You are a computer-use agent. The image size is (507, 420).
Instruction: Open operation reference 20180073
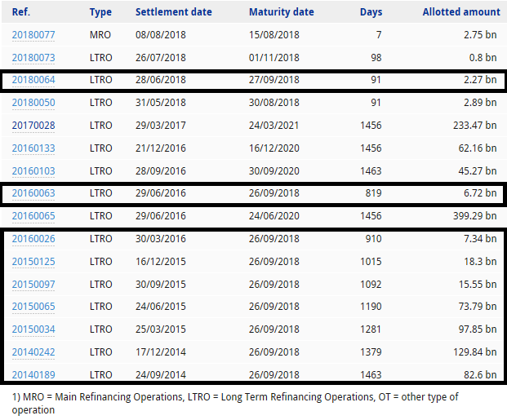33,58
